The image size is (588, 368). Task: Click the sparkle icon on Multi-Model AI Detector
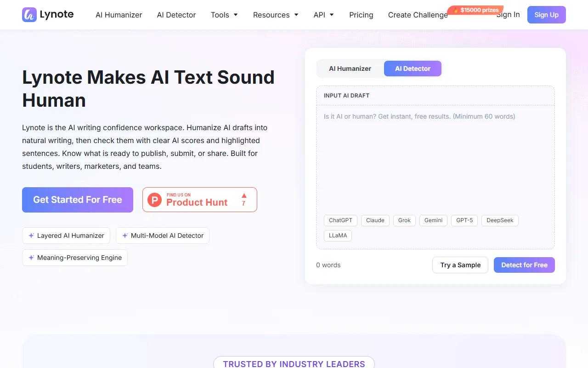coord(125,236)
